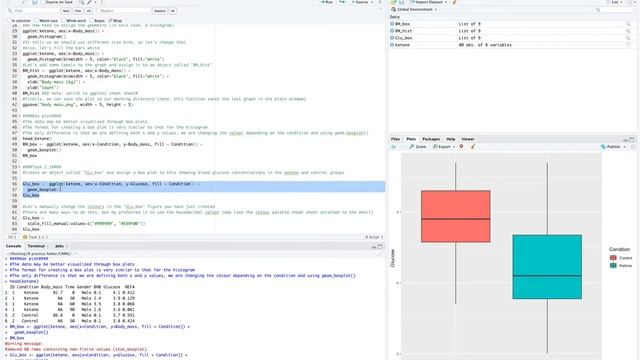Screen dimensions: 640x360
Task: Click the re-run previous region icon
Action: (x=342, y=2)
